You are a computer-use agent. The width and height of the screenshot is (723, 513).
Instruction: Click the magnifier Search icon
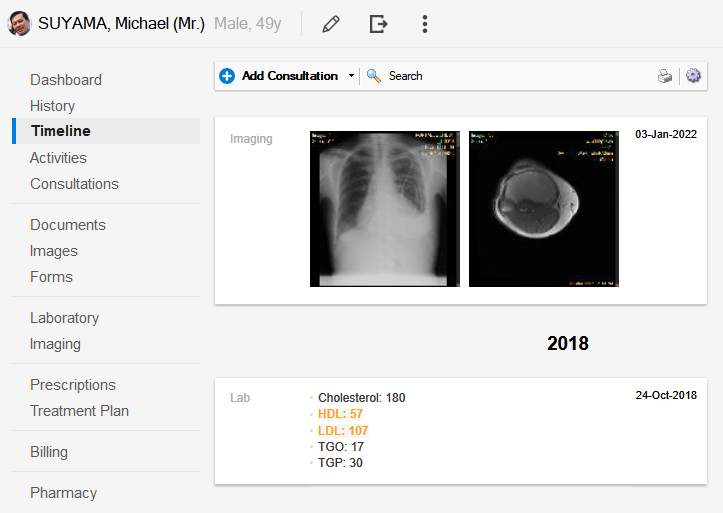pyautogui.click(x=374, y=76)
